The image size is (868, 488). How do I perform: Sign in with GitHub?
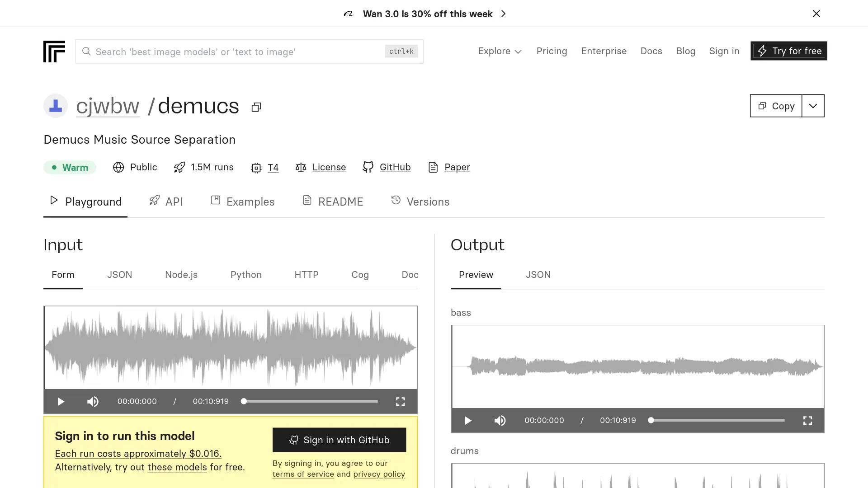339,440
